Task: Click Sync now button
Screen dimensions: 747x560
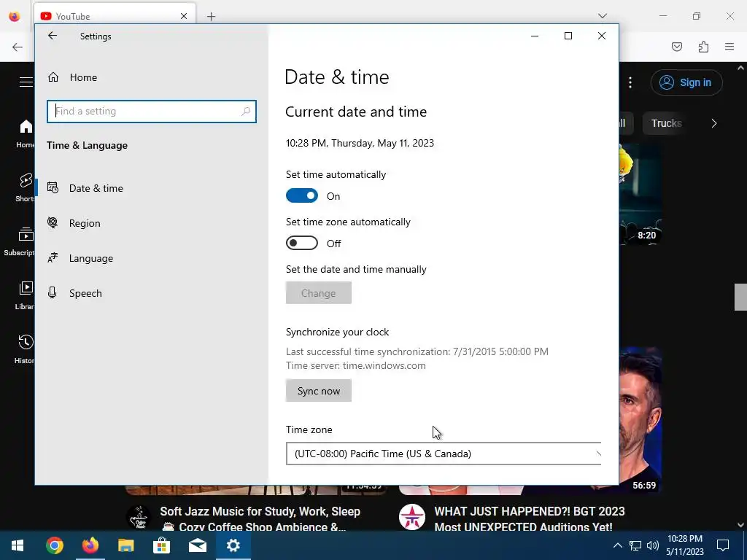Action: point(318,391)
